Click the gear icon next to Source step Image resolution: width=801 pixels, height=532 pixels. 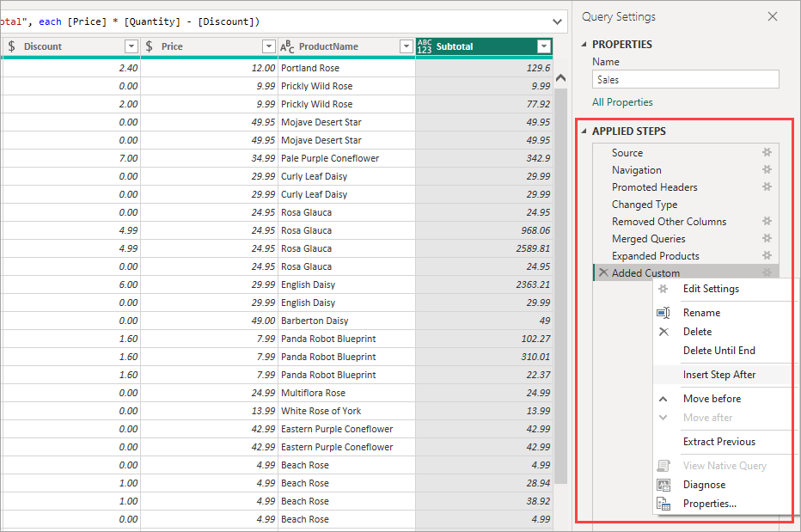pyautogui.click(x=767, y=152)
